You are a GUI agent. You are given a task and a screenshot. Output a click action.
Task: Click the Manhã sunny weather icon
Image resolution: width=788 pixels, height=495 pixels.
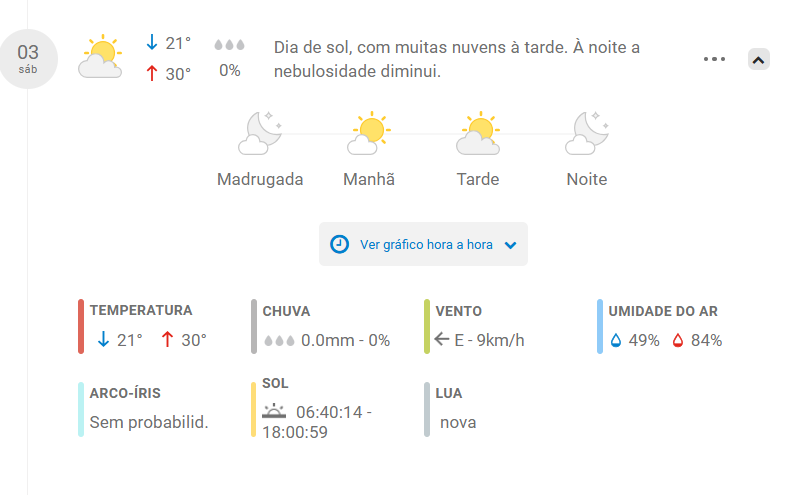pos(369,133)
